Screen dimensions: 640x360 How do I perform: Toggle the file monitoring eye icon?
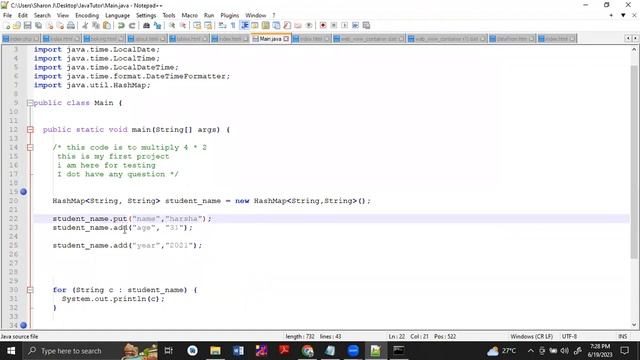(309, 26)
